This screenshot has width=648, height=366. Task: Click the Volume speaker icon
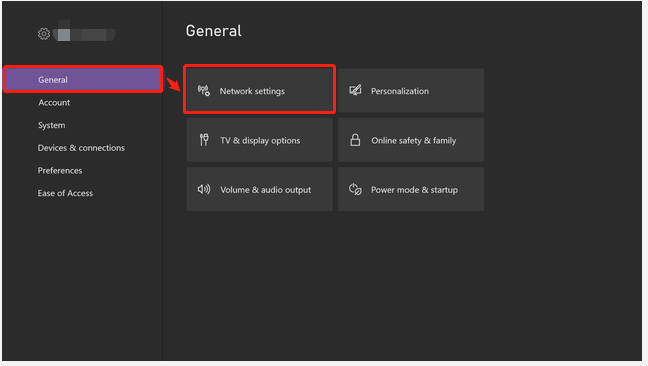pyautogui.click(x=204, y=189)
